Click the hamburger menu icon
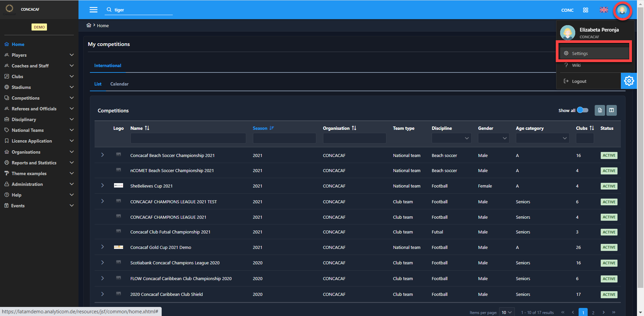 click(x=93, y=10)
